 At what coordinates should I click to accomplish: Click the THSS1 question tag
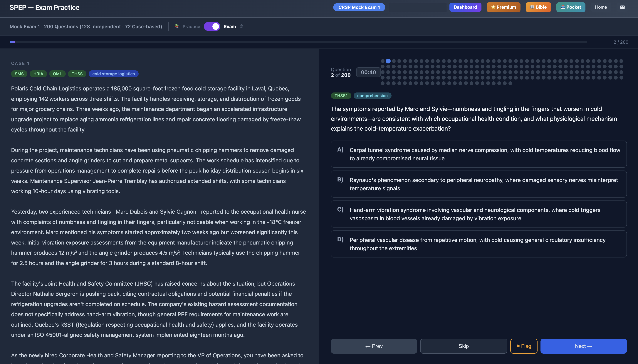point(341,96)
